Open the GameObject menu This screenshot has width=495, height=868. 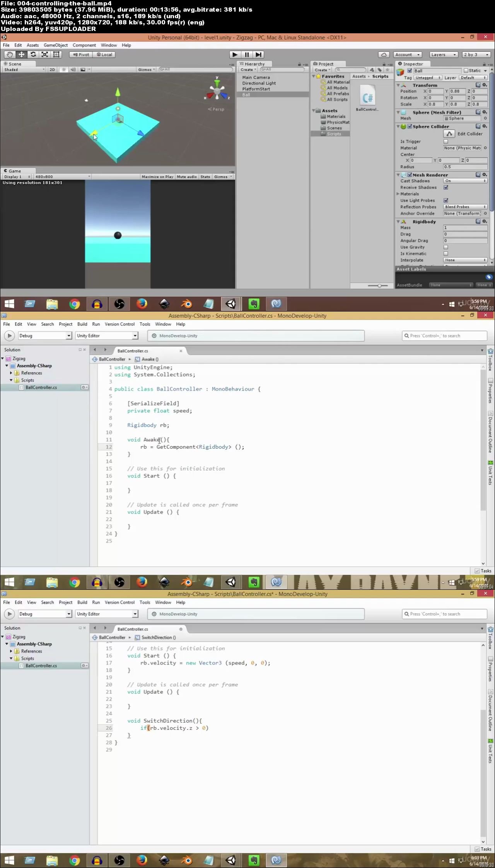click(x=56, y=45)
